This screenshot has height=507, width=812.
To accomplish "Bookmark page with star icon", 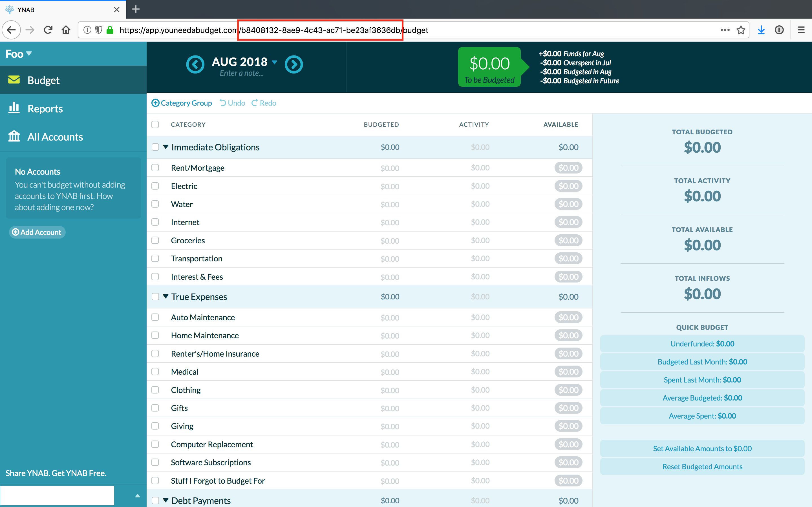I will tap(741, 30).
